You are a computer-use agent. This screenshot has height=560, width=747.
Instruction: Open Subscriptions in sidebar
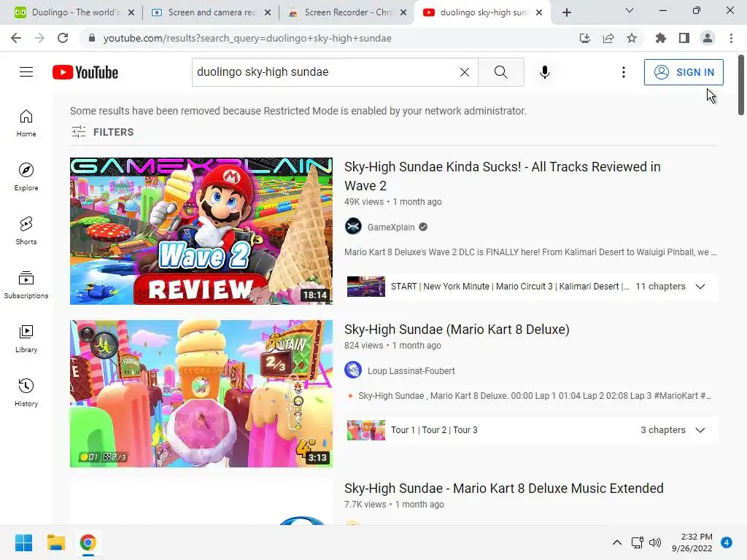pyautogui.click(x=26, y=285)
